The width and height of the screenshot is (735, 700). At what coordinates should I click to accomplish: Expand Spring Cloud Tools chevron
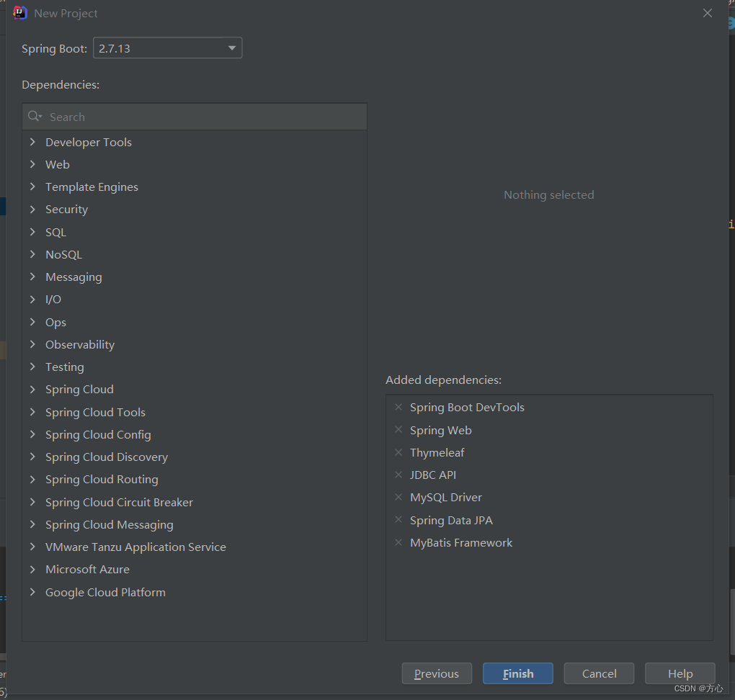click(x=32, y=412)
